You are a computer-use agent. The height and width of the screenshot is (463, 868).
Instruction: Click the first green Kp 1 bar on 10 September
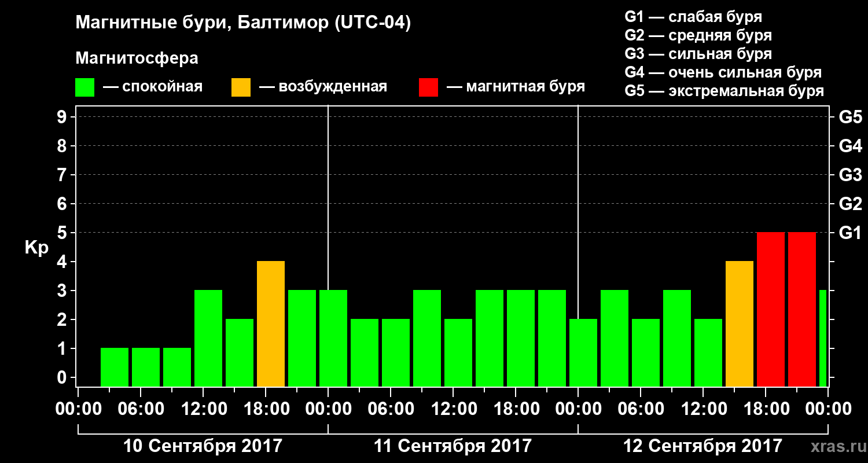click(x=115, y=368)
